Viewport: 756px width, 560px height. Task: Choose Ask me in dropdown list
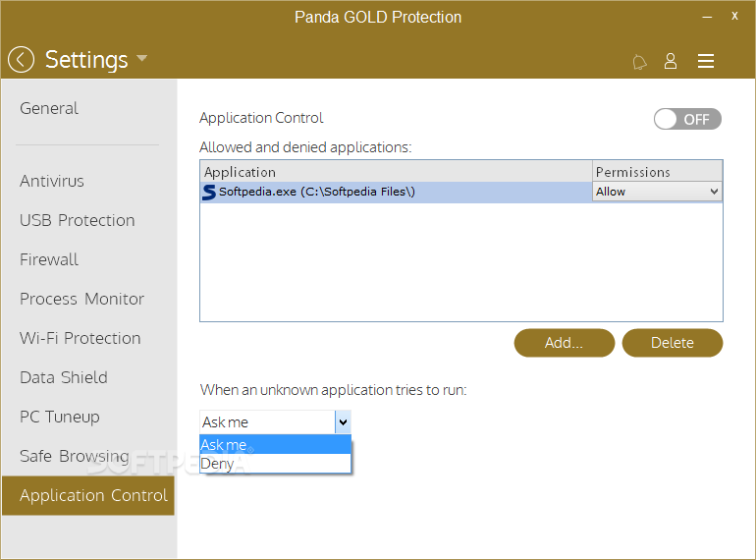click(x=275, y=444)
